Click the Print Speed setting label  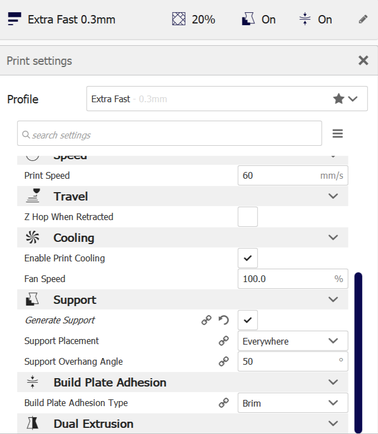tap(47, 176)
